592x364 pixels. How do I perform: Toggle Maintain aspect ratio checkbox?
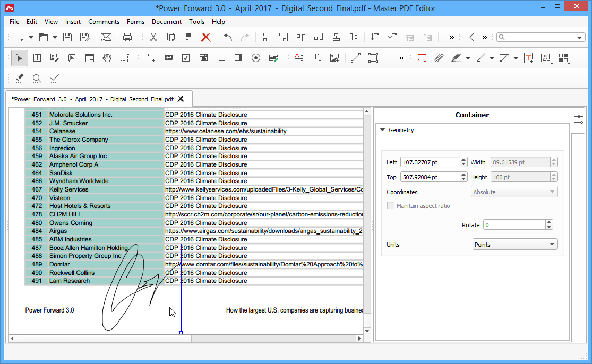[391, 205]
